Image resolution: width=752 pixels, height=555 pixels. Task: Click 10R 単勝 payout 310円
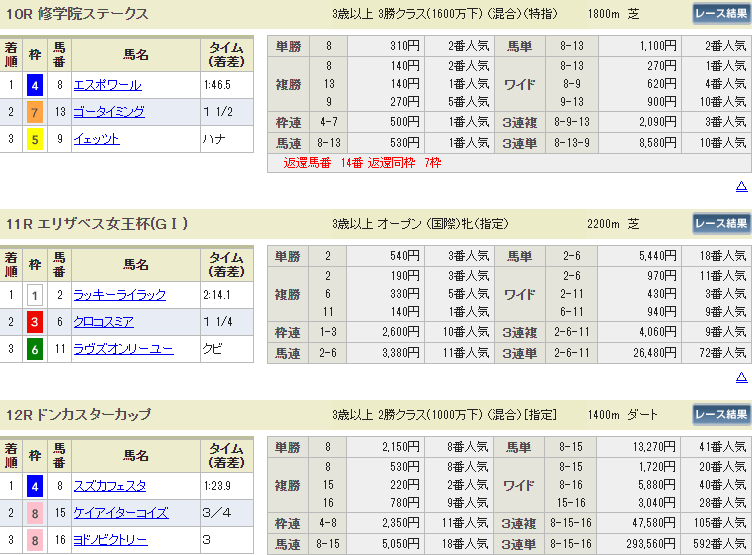[405, 46]
